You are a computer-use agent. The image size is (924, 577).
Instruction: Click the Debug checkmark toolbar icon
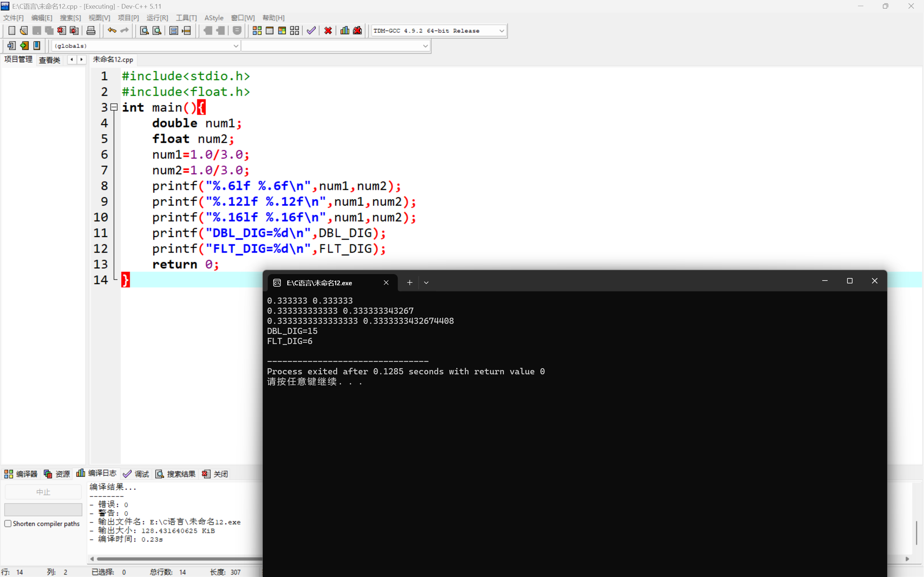tap(311, 31)
